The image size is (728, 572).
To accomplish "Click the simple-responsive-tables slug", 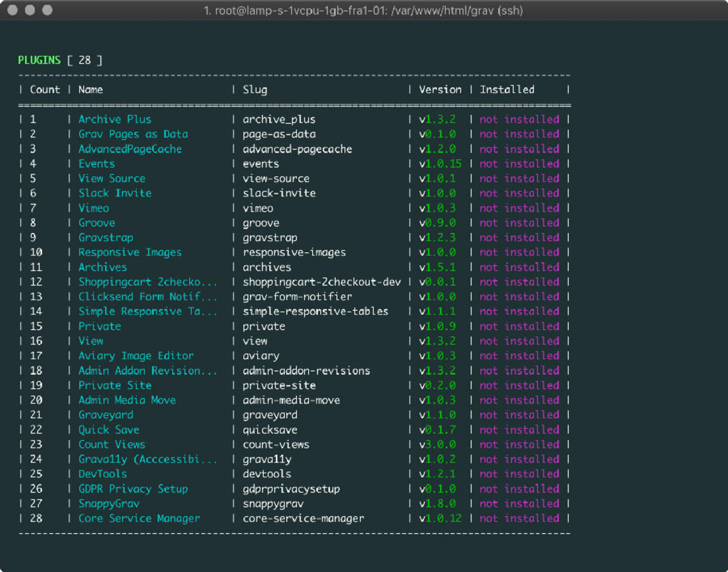I will pyautogui.click(x=315, y=311).
